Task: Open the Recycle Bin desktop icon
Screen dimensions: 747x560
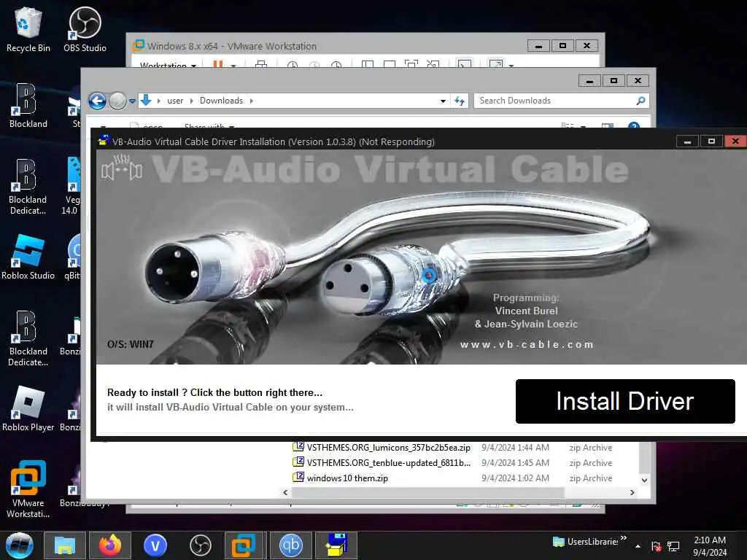Action: (28, 29)
